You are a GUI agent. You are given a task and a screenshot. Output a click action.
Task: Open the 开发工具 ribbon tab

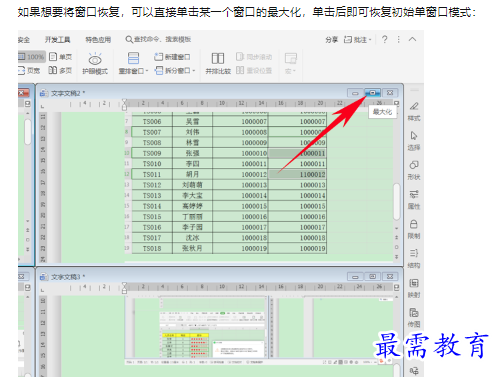point(57,40)
